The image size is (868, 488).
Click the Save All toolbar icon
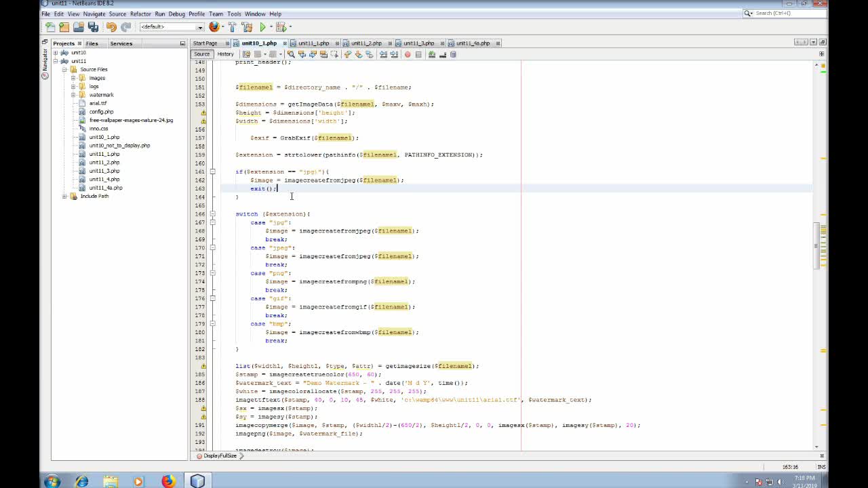pyautogui.click(x=93, y=27)
